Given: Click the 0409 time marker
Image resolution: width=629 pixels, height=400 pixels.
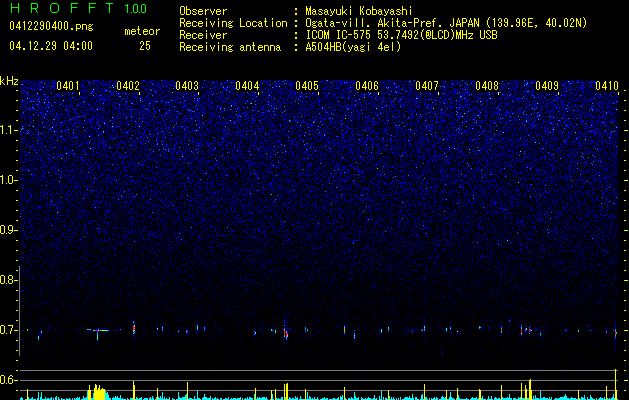Looking at the screenshot, I should pyautogui.click(x=547, y=85).
